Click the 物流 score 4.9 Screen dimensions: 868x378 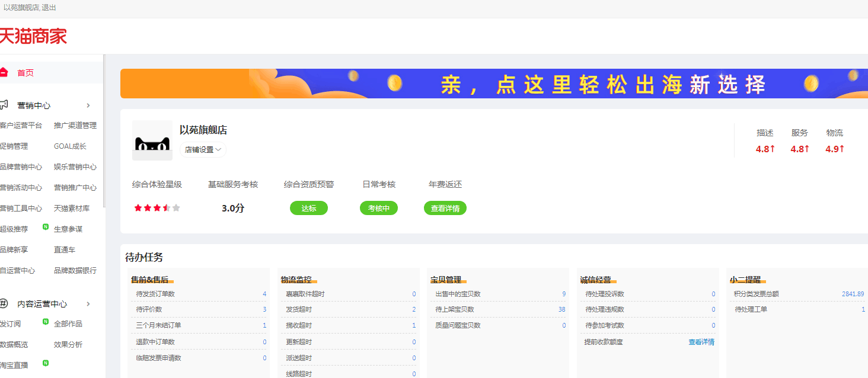tap(835, 149)
